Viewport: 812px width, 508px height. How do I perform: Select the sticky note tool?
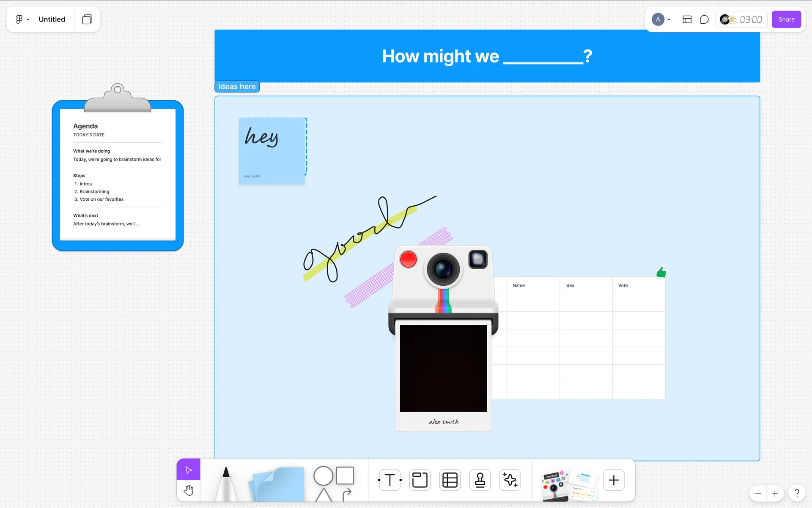tap(278, 485)
